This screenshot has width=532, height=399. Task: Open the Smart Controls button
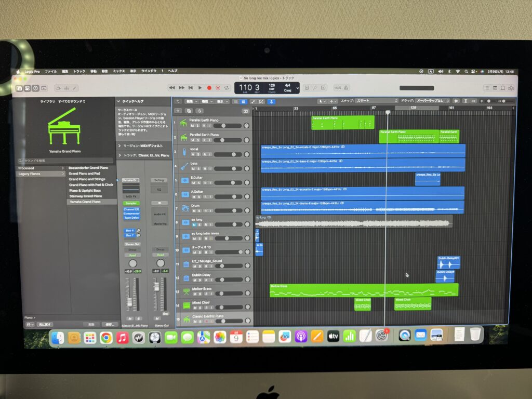pos(58,88)
